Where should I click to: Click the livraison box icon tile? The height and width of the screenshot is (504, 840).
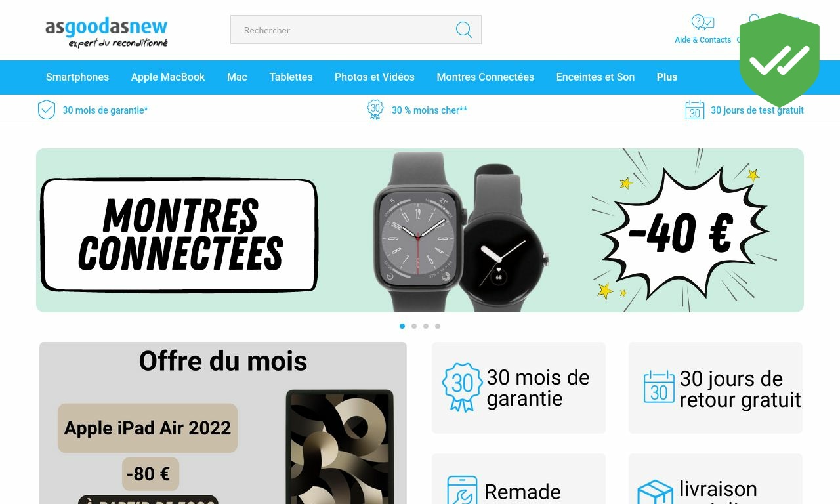pos(715,479)
